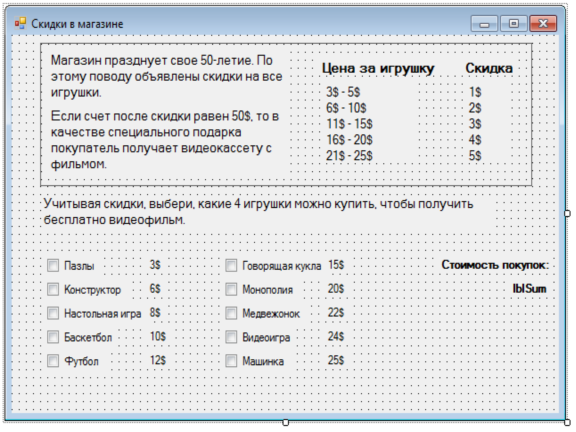Click the bottom-right corner resize handle
Viewport: 576px width, 432px height.
pyautogui.click(x=568, y=423)
